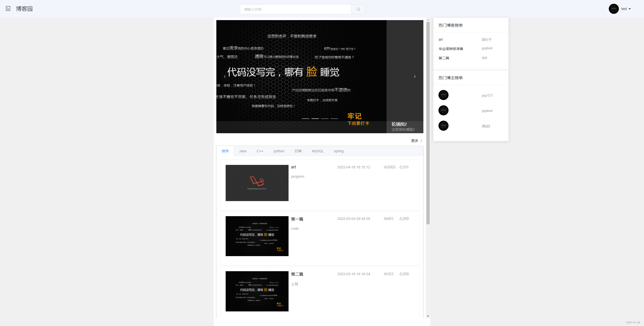Image resolution: width=644 pixels, height=326 pixels.
Task: Switch to the Java tab
Action: [243, 151]
